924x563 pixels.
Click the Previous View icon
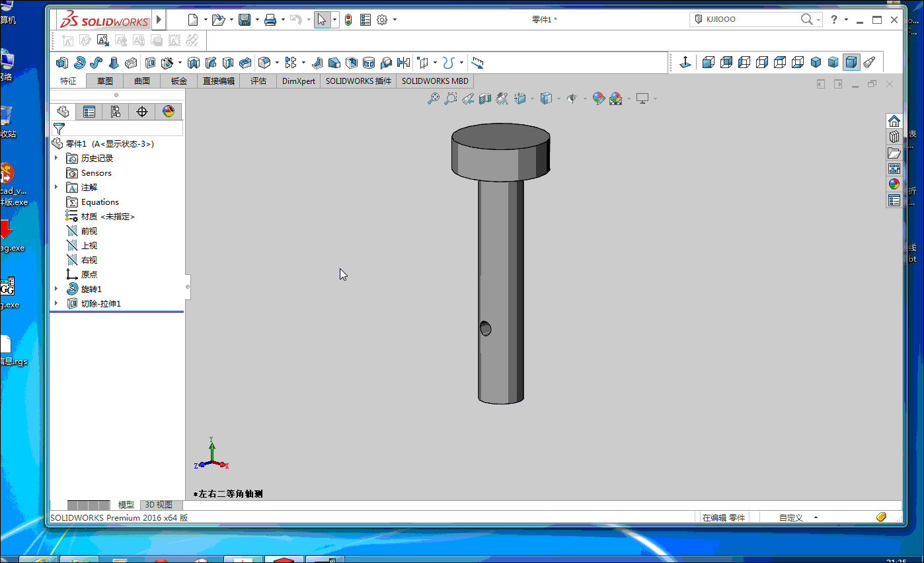pos(468,98)
